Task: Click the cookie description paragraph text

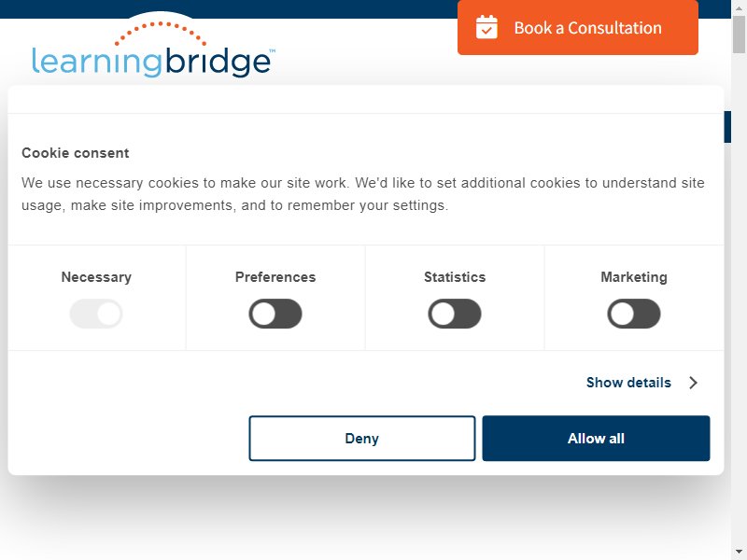Action: click(x=362, y=194)
